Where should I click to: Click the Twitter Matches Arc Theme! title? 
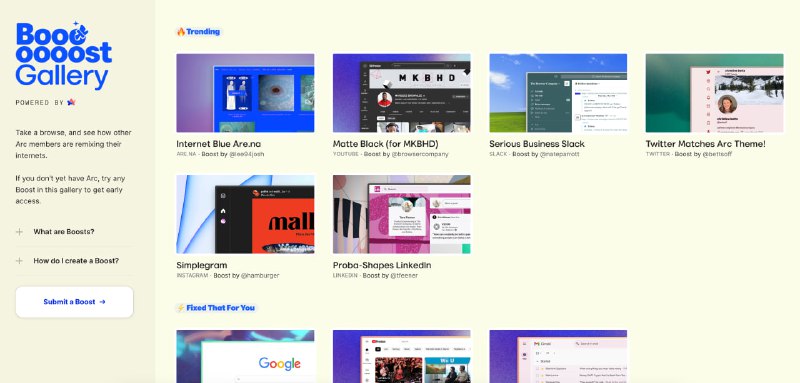click(x=706, y=144)
